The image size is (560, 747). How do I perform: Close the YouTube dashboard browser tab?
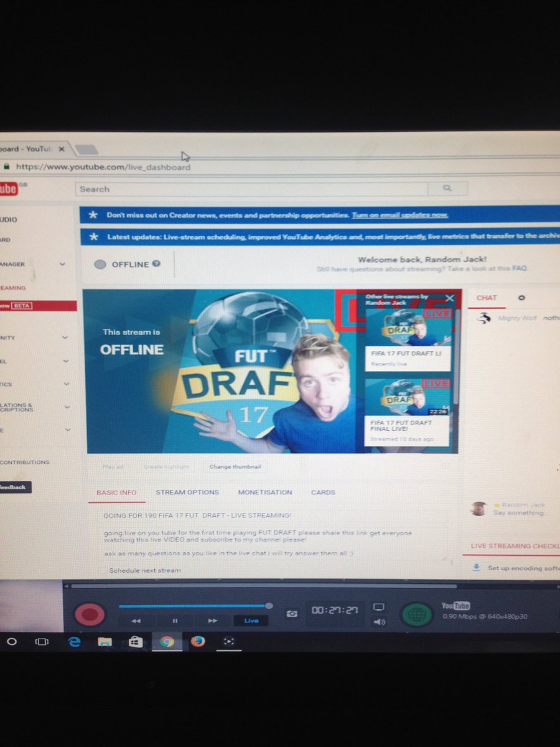(61, 150)
